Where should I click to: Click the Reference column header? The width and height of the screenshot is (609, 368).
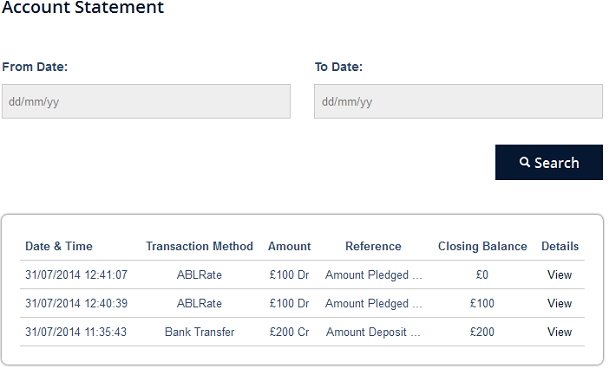point(373,246)
